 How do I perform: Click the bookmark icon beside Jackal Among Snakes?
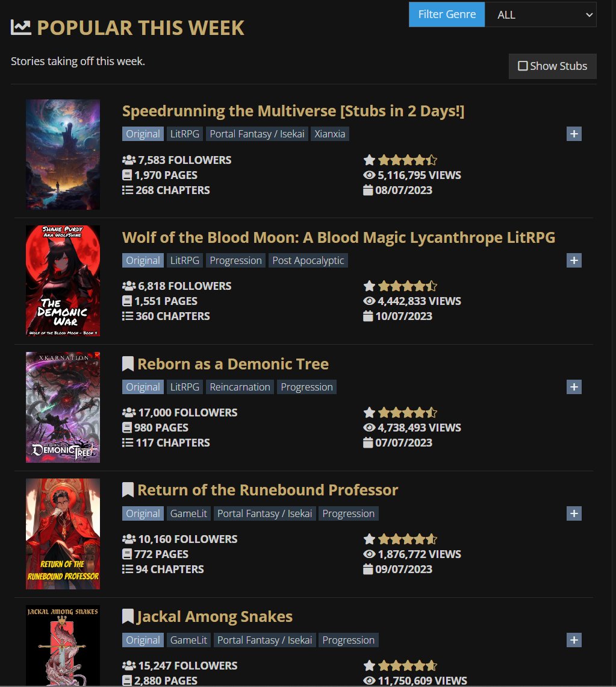point(127,616)
